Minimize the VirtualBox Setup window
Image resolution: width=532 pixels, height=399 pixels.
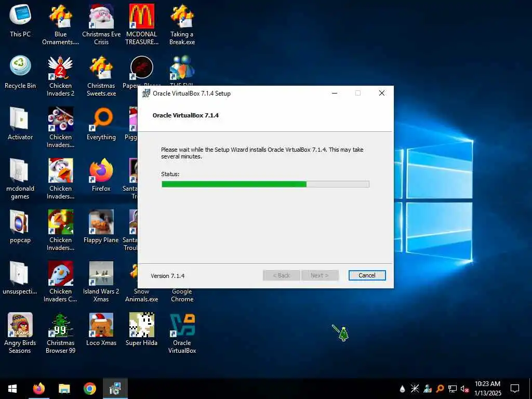[335, 94]
